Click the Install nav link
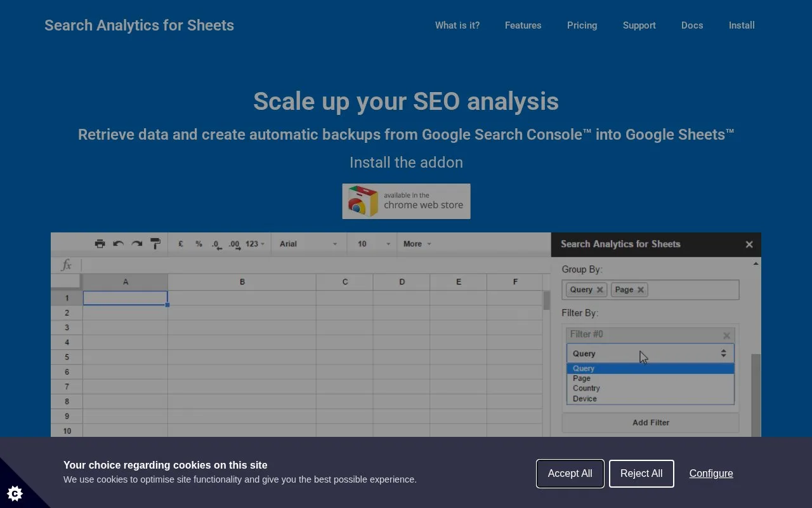This screenshot has height=508, width=812. [x=742, y=25]
